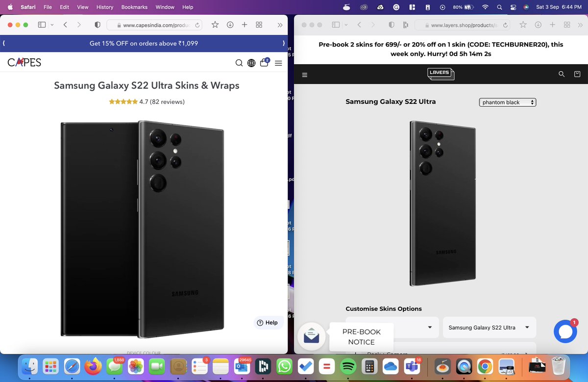Image resolution: width=588 pixels, height=382 pixels.
Task: Click the Help chat button on Capes
Action: [268, 323]
